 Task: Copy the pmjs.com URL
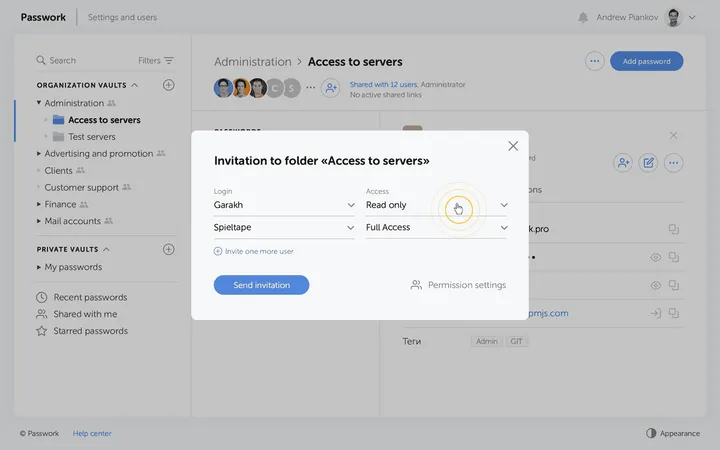(x=674, y=313)
